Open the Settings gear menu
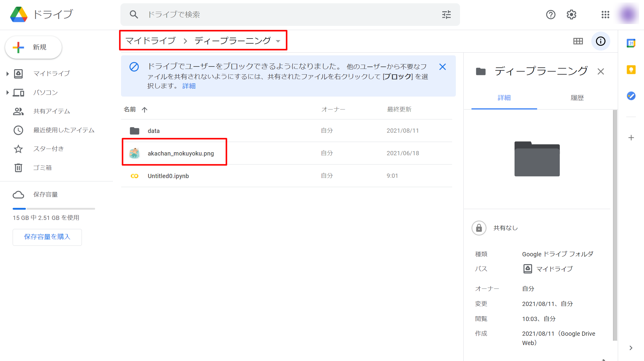This screenshot has height=361, width=644. (571, 14)
